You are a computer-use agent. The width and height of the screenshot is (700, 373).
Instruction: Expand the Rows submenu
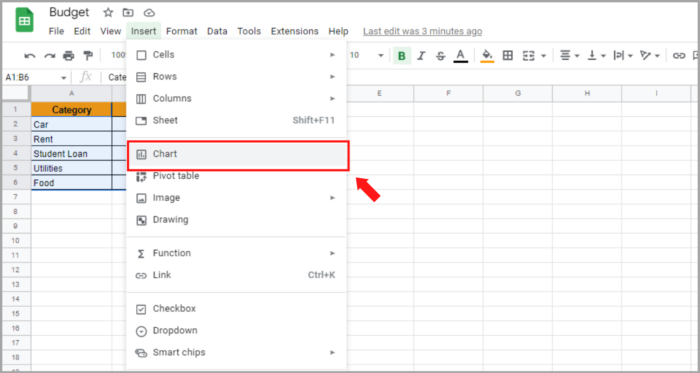tap(236, 77)
